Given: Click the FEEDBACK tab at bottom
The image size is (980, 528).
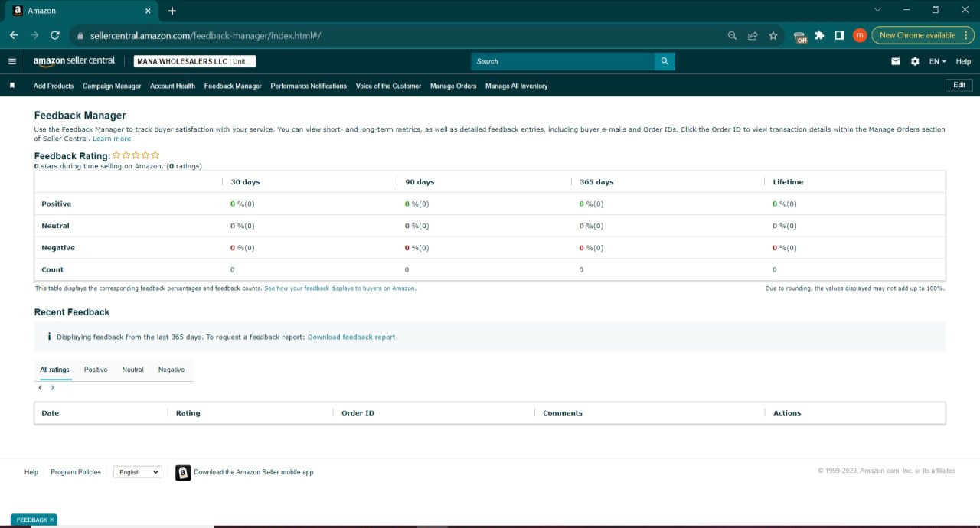Looking at the screenshot, I should coord(34,520).
